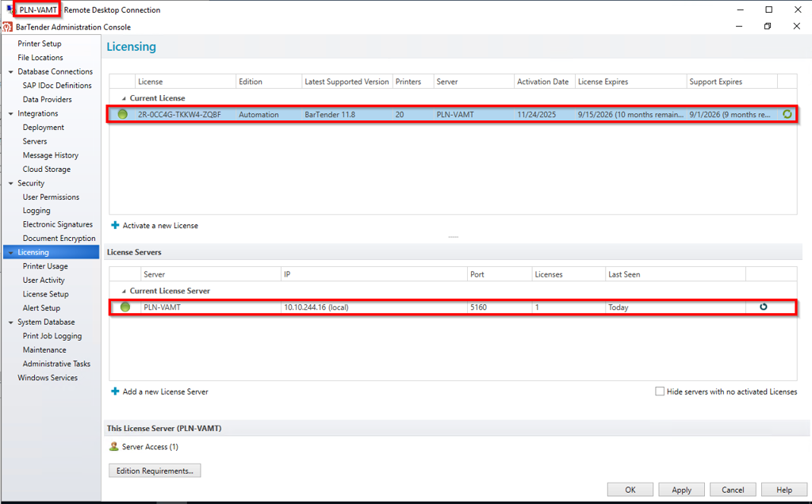Sort by Latest Supported Version column header
This screenshot has width=812, height=504.
tap(347, 82)
